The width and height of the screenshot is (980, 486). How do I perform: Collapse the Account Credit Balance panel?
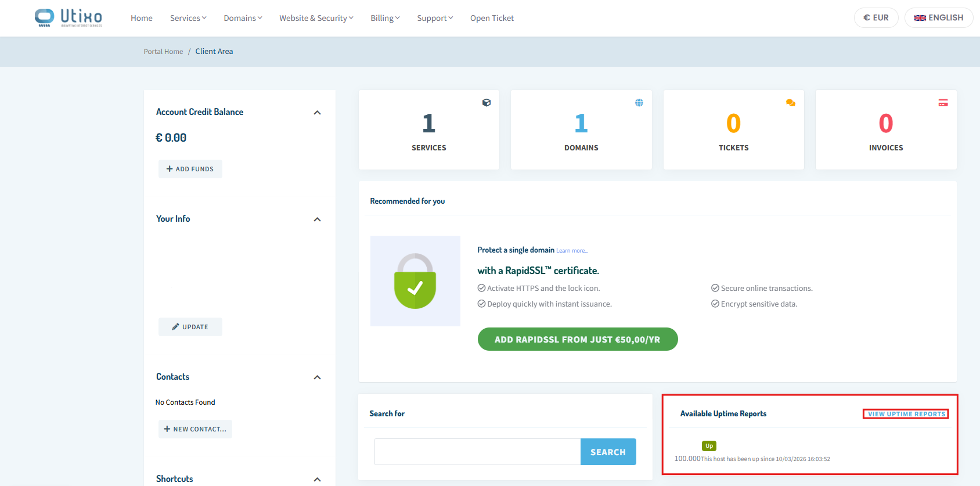point(317,113)
